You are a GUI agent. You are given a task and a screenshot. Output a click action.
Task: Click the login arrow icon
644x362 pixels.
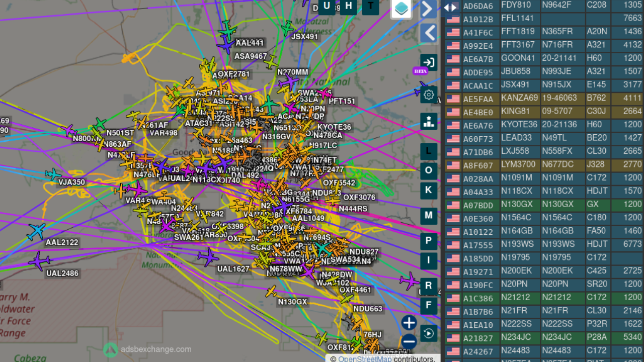pos(429,62)
